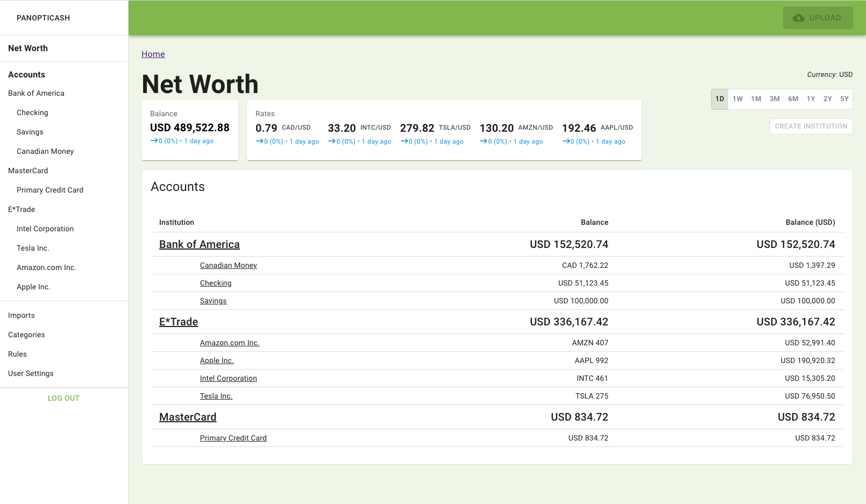866x504 pixels.
Task: Click the INTC 461 balance cell
Action: click(593, 378)
